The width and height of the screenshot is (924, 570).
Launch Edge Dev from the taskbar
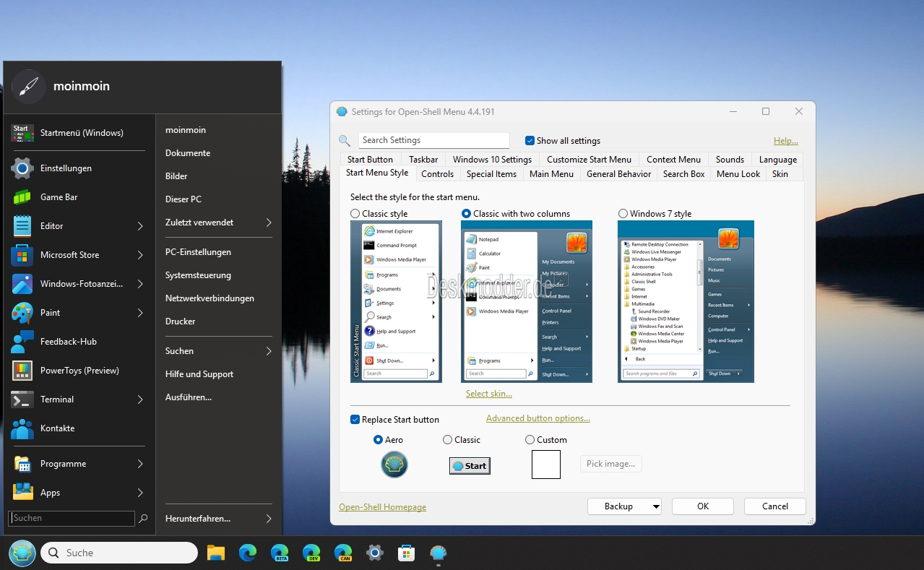(311, 553)
